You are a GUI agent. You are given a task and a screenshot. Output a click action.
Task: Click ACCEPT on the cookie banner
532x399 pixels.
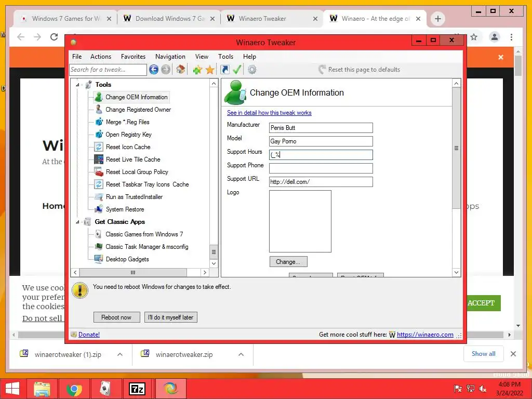[481, 303]
